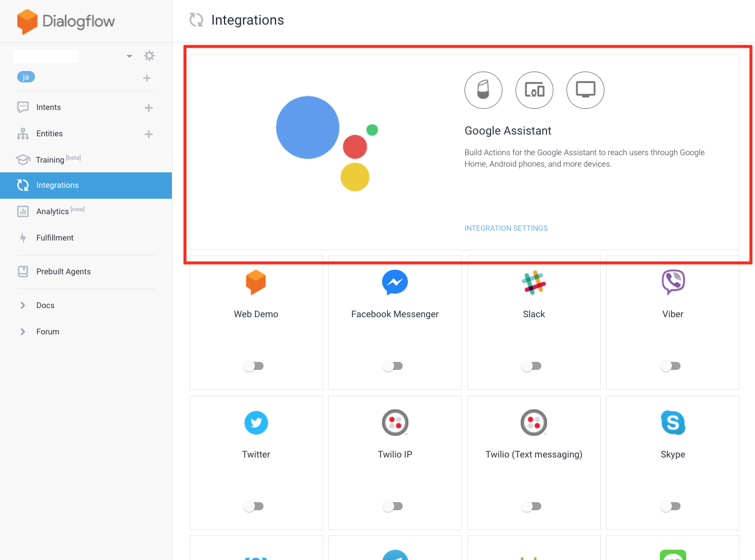The image size is (755, 560).
Task: Click the Web Demo orange icon
Action: point(256,282)
